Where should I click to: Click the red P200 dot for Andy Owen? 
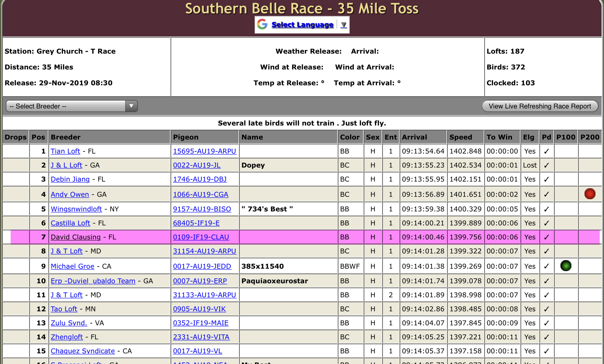[x=590, y=194]
